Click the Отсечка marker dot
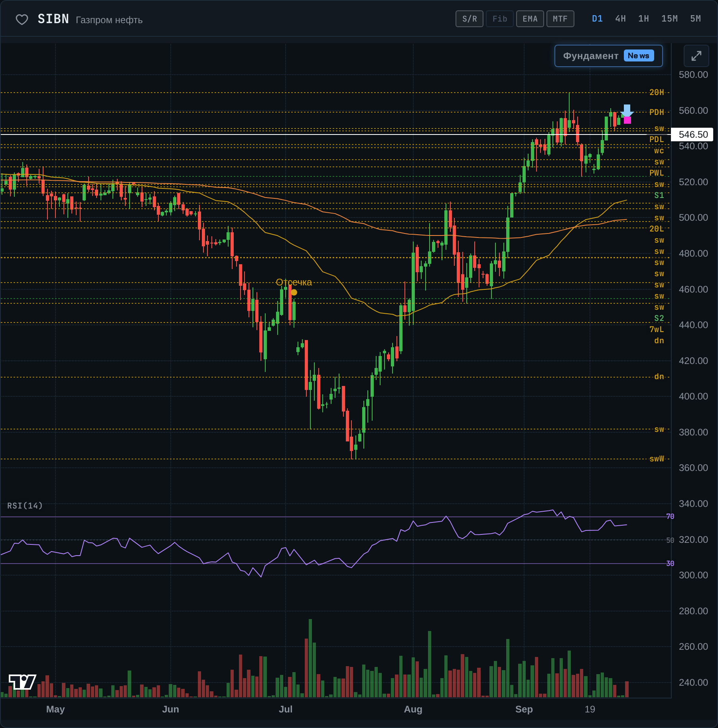718x728 pixels. pyautogui.click(x=294, y=293)
